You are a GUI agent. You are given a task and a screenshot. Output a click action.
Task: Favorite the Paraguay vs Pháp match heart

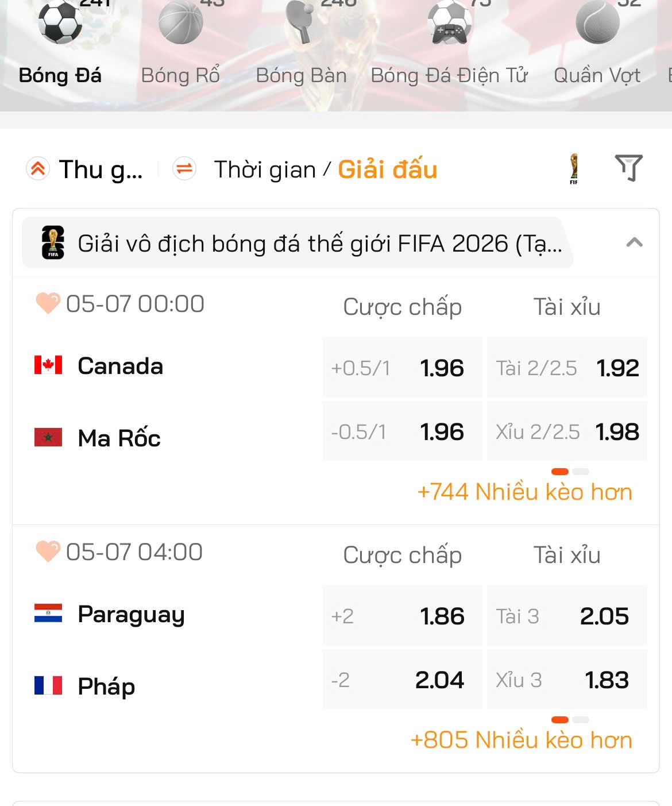coord(48,552)
